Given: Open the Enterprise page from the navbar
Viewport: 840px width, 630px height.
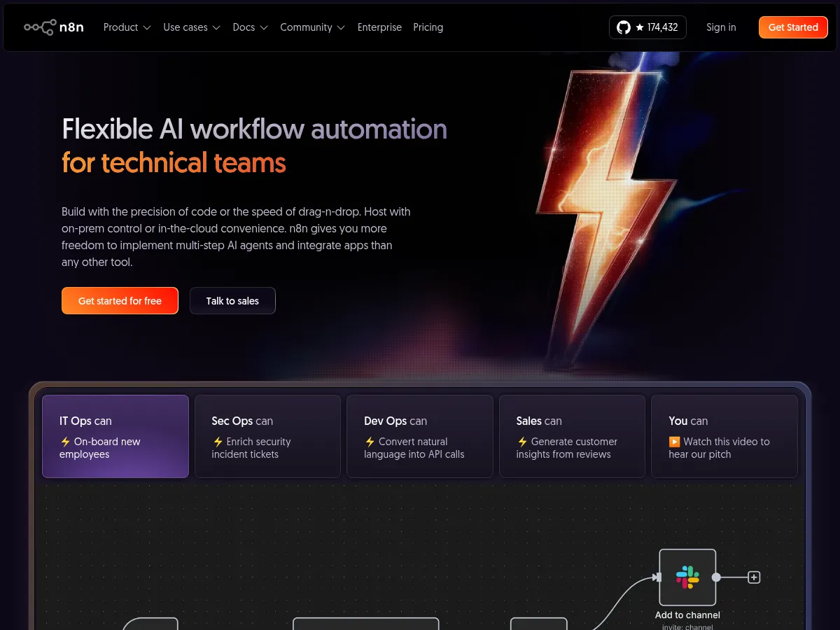Looking at the screenshot, I should pyautogui.click(x=379, y=27).
